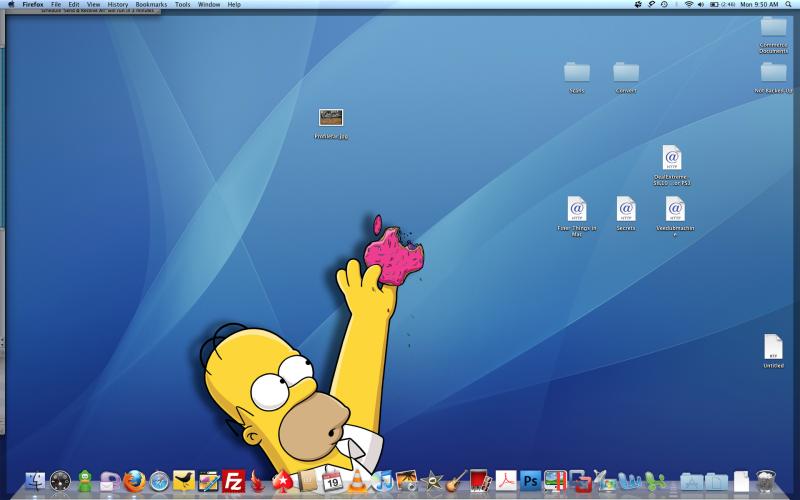
Task: Open the View menu
Action: [x=93, y=4]
